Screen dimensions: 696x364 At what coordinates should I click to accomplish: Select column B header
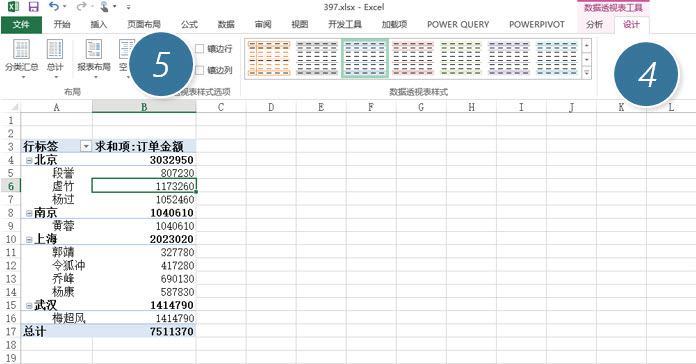coord(144,107)
